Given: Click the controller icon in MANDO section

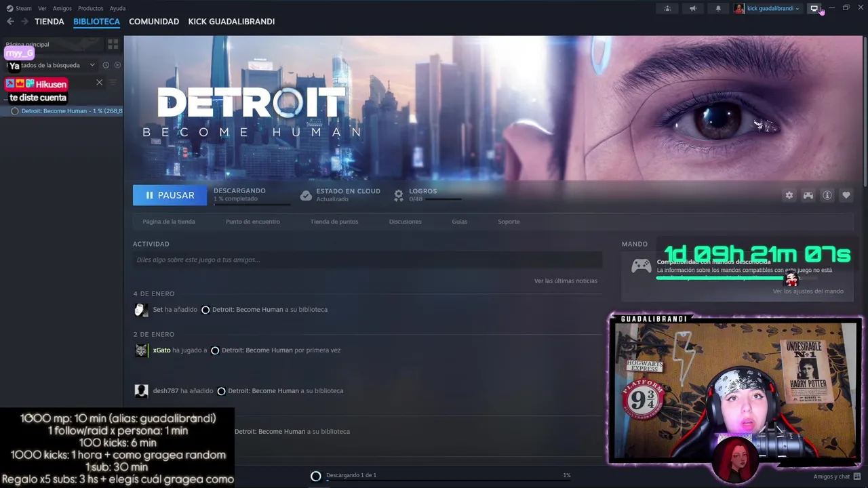Looking at the screenshot, I should pos(641,266).
